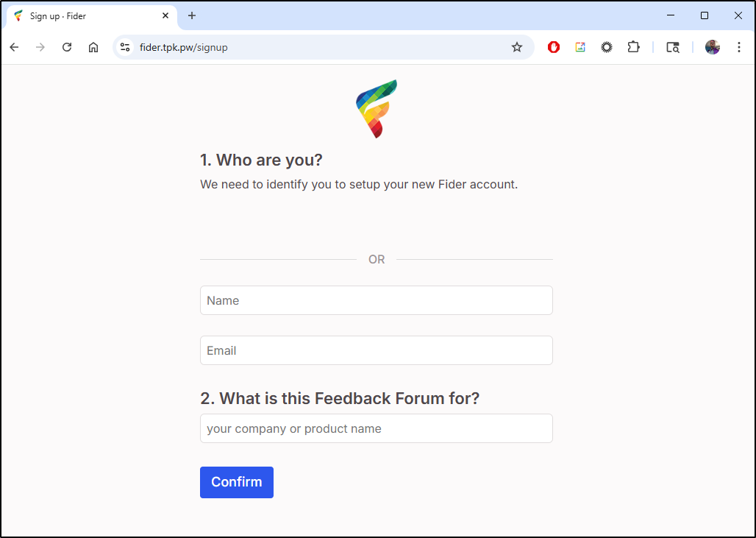This screenshot has height=538, width=756.
Task: Open the colorful image extension icon
Action: tap(580, 47)
